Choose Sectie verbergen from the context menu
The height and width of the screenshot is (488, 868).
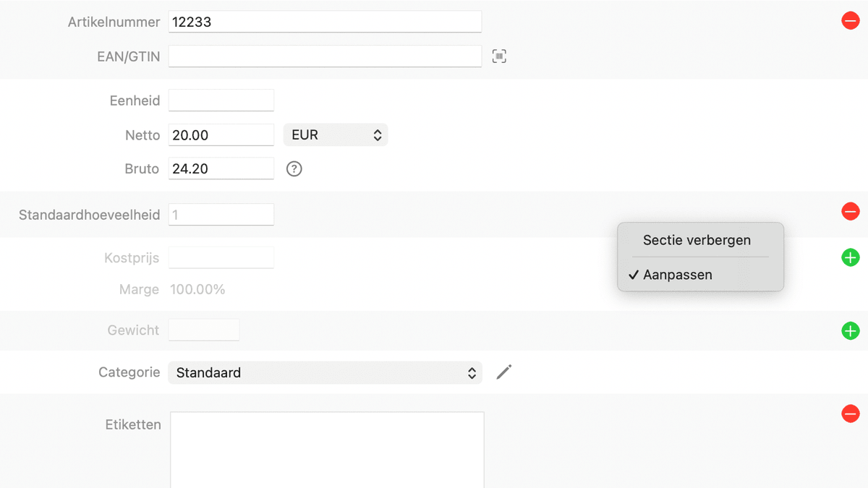pos(697,240)
